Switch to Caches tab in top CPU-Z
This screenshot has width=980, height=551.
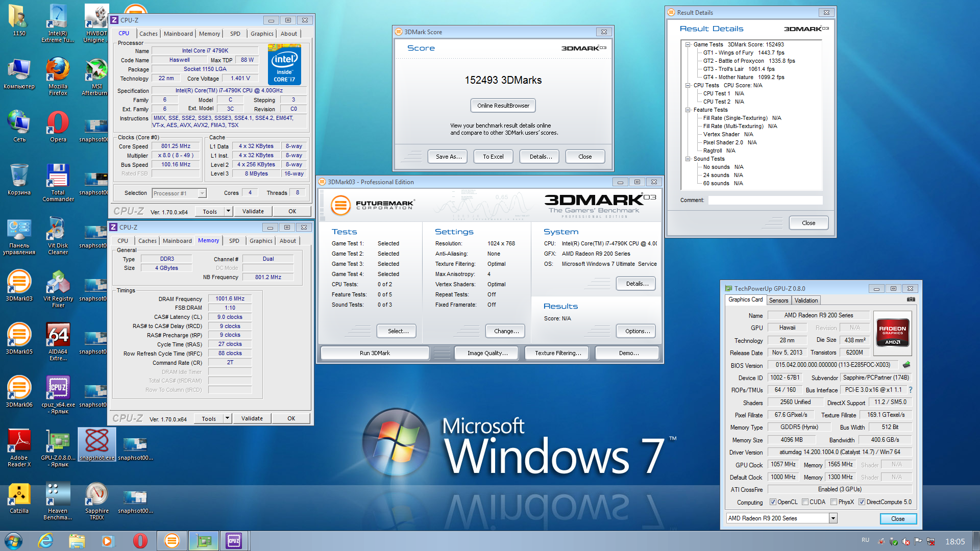(149, 34)
